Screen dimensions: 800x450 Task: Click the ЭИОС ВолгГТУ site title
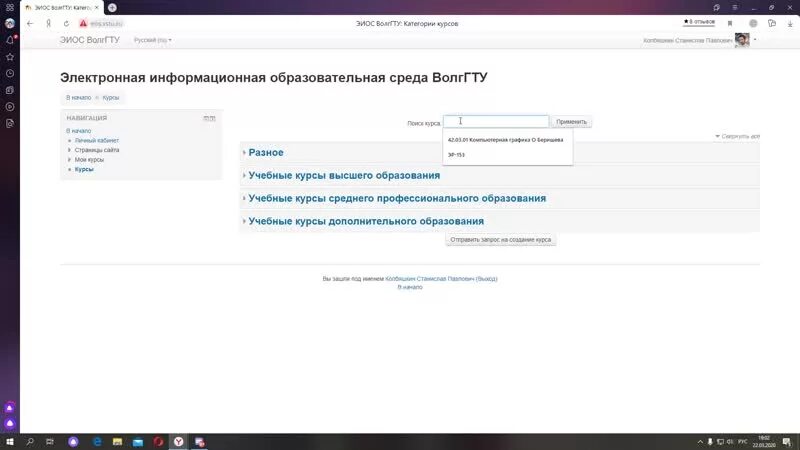[x=90, y=40]
